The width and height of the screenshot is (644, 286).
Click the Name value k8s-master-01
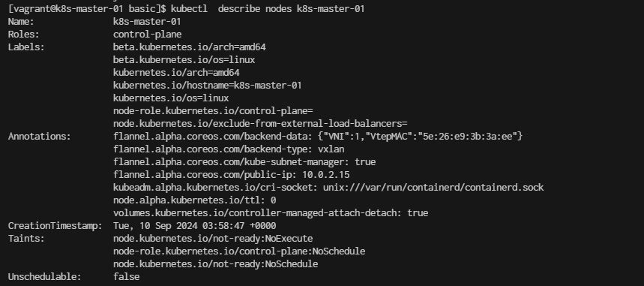coord(147,22)
